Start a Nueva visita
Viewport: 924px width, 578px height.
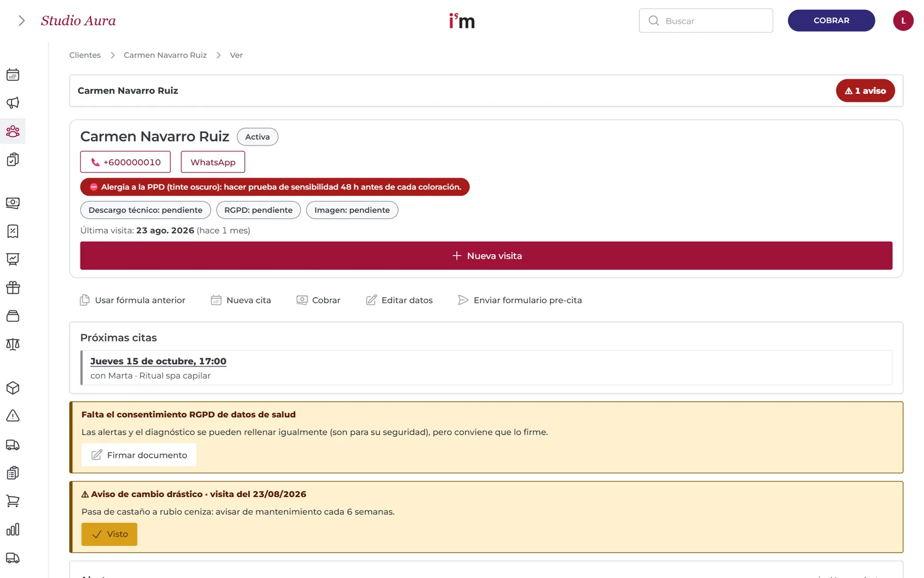coord(486,255)
